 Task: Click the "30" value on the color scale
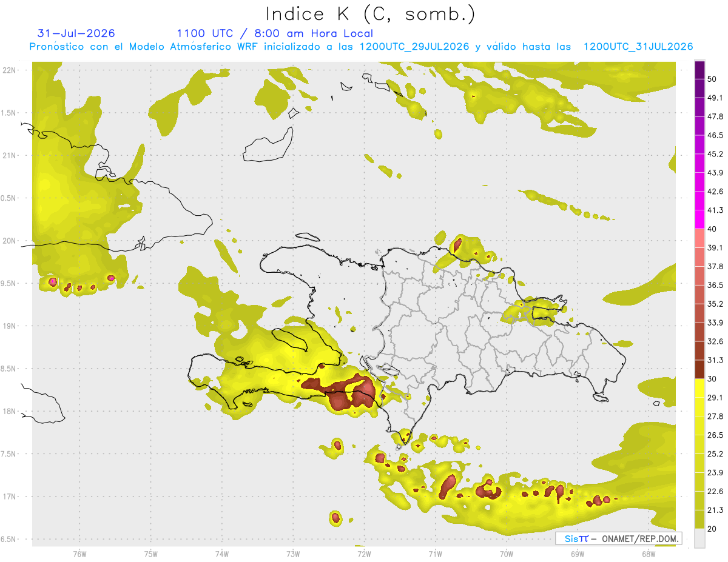tap(713, 379)
